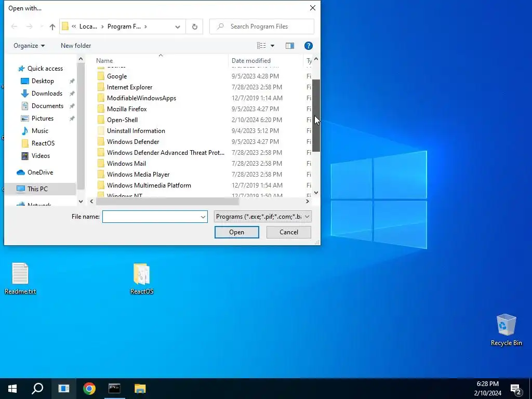Click the Open button

point(236,232)
